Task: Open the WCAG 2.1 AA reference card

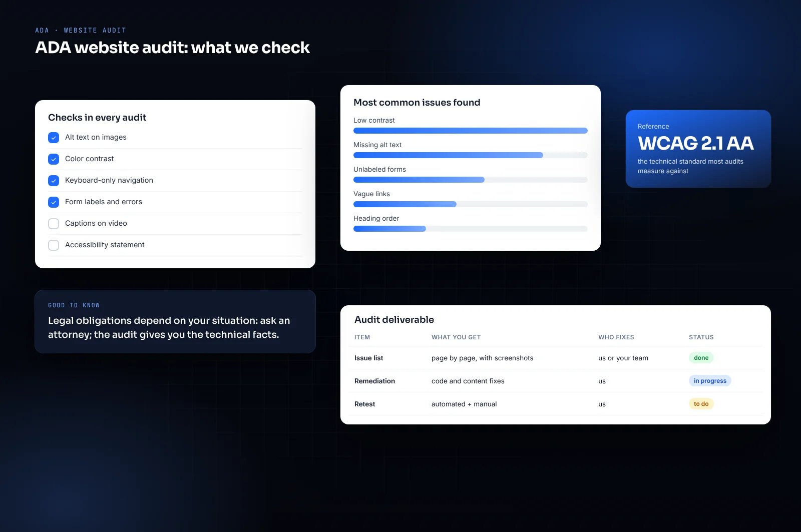Action: tap(698, 149)
